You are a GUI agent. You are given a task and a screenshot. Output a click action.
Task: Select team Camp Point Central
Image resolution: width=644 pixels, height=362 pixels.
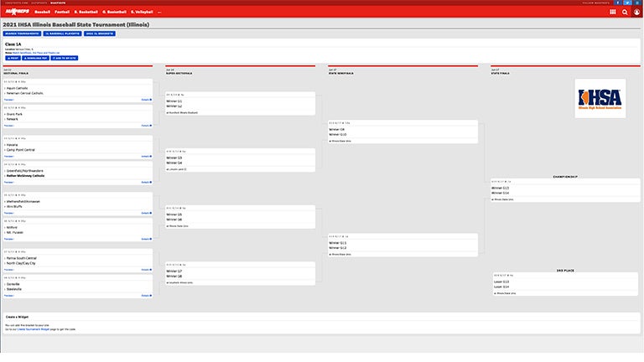click(x=20, y=150)
